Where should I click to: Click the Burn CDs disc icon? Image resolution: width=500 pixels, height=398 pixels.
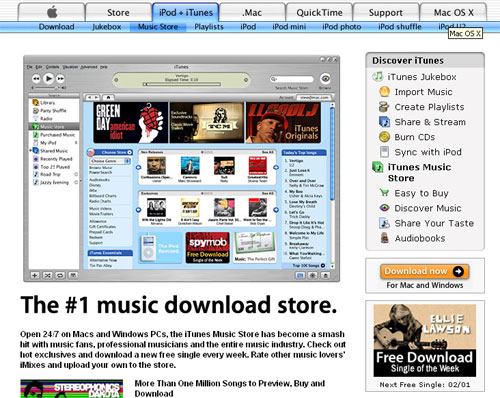pyautogui.click(x=384, y=137)
